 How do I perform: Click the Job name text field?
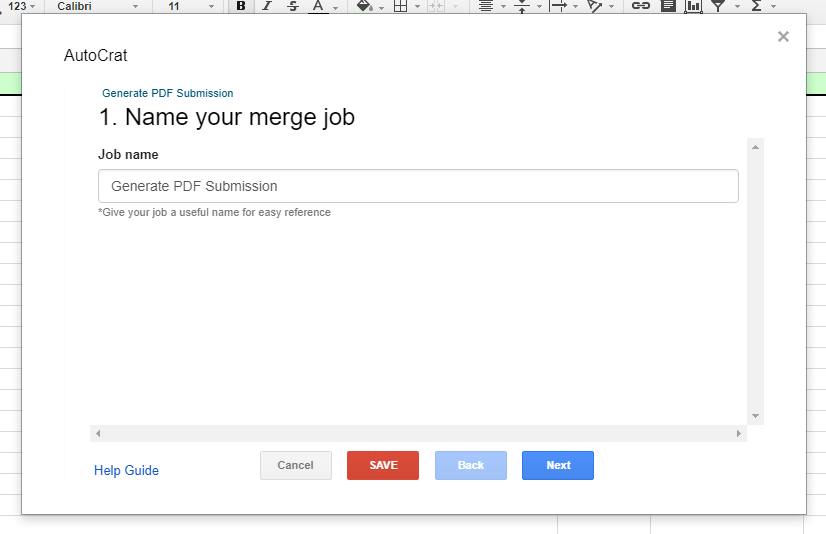[418, 186]
